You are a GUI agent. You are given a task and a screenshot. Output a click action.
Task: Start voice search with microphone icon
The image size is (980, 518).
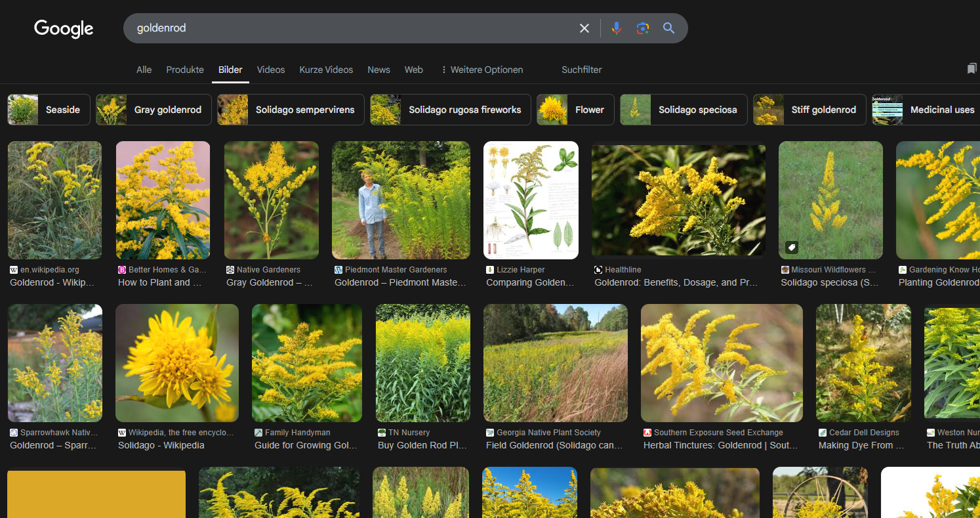[616, 28]
